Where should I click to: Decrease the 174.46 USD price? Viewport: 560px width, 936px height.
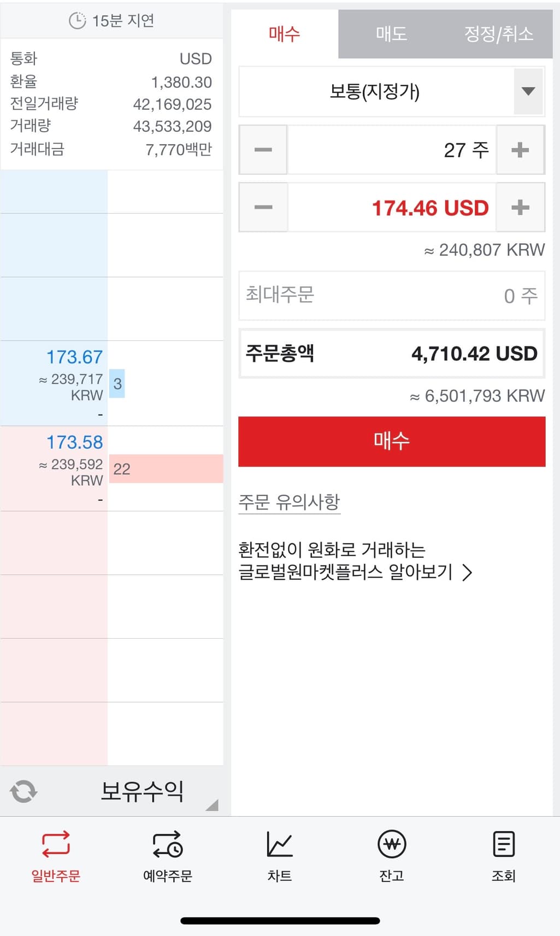coord(263,207)
